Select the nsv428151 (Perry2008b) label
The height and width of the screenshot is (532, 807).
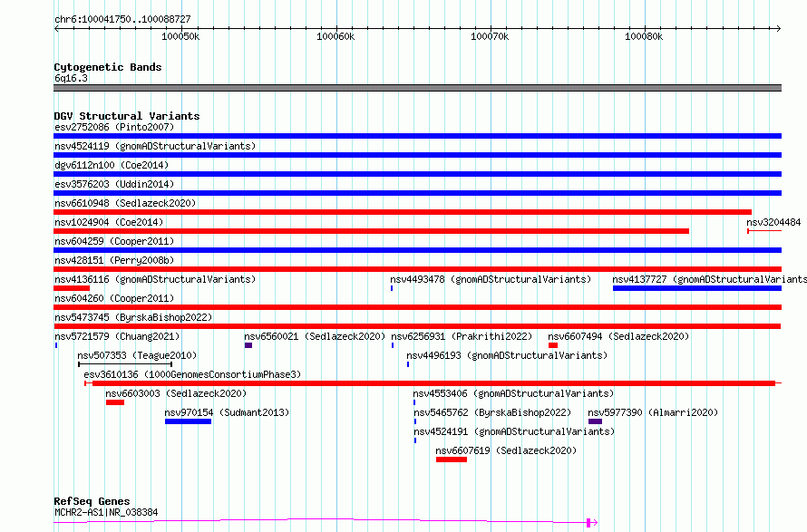114,260
